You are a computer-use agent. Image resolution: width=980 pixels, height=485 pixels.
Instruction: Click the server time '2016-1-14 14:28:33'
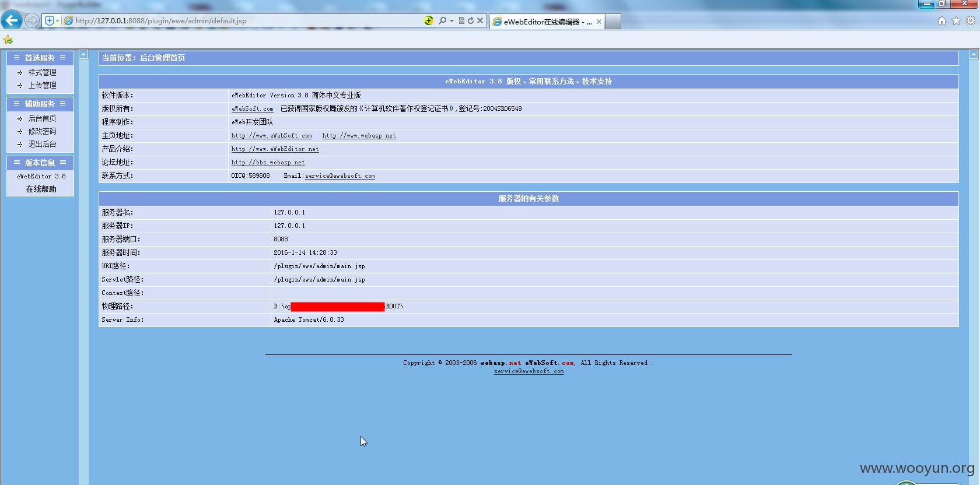[305, 253]
